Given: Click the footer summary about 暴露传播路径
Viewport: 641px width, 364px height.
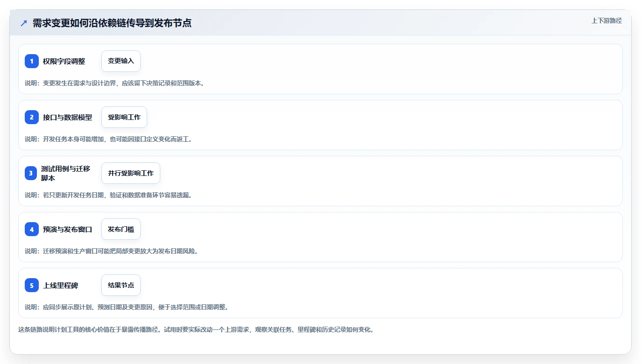Looking at the screenshot, I should coord(196,329).
